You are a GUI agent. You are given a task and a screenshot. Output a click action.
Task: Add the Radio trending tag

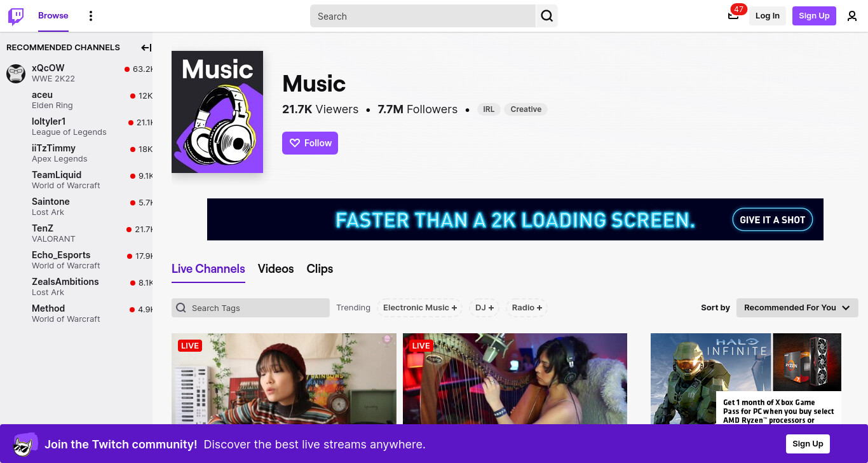527,308
